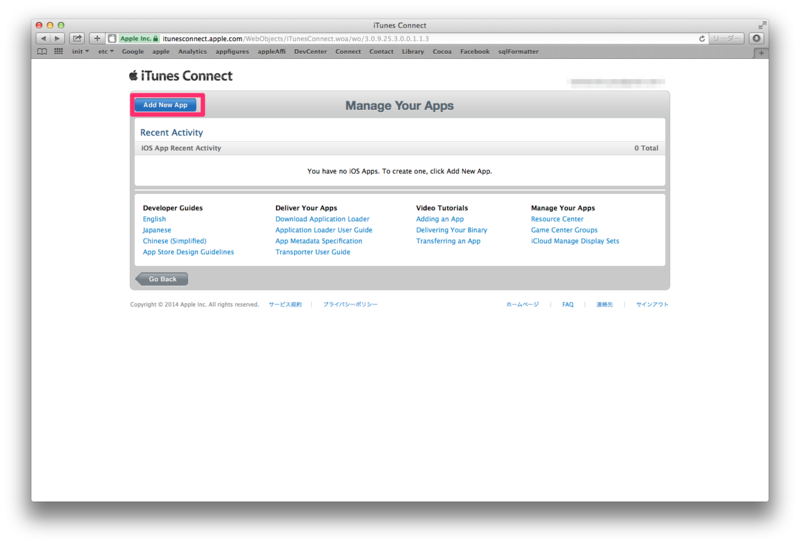800x545 pixels.
Task: Go forward with the browser forward arrow
Action: pyautogui.click(x=57, y=38)
